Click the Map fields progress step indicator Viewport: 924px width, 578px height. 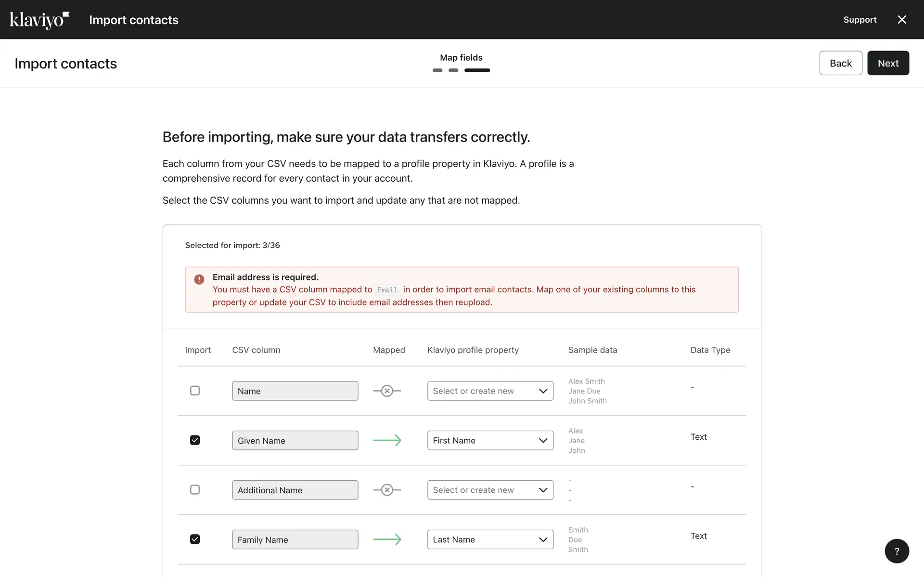point(476,70)
